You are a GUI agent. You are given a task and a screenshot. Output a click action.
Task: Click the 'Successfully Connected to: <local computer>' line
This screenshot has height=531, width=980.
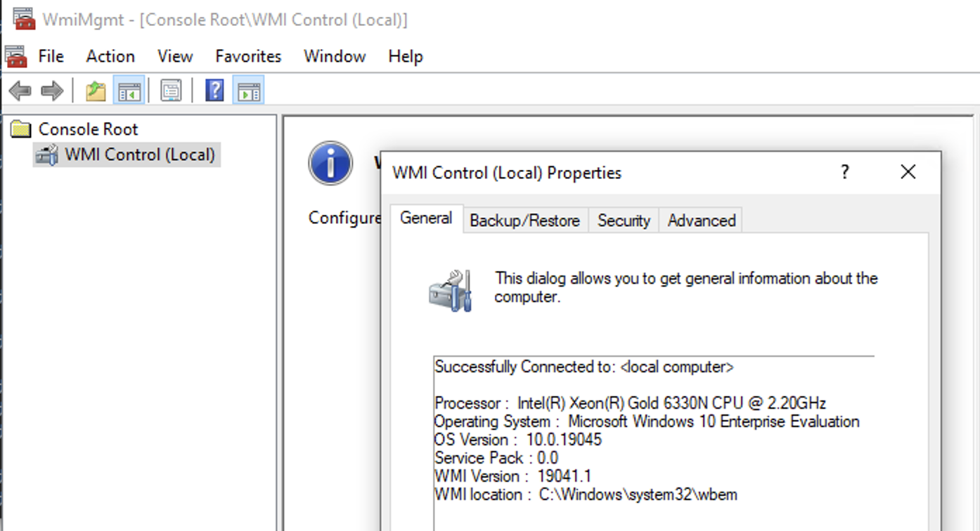584,367
